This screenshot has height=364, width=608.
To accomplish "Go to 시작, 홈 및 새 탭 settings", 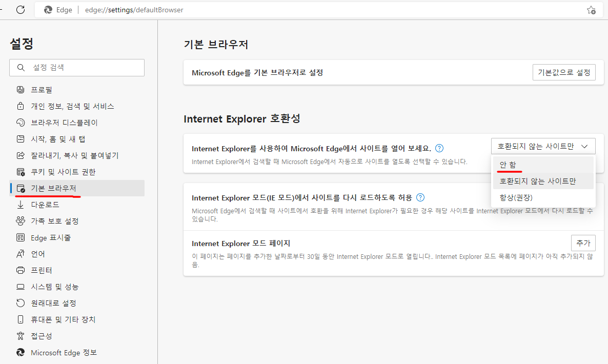I will pos(77,139).
